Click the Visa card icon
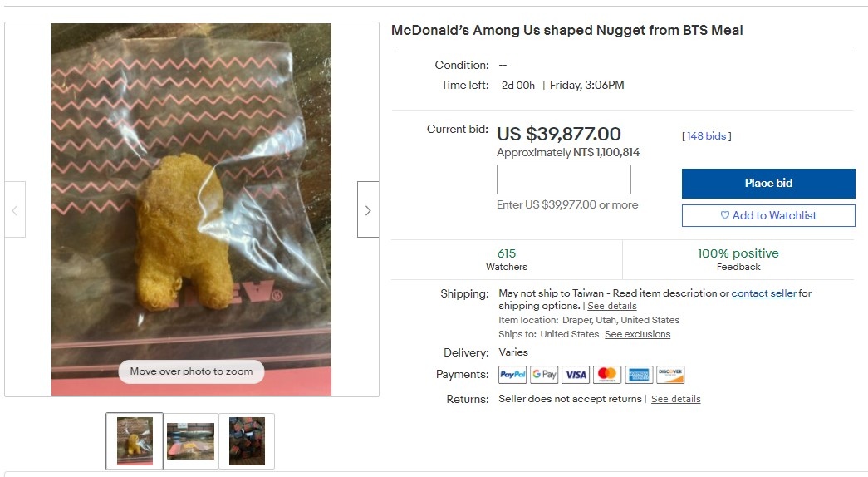 576,375
